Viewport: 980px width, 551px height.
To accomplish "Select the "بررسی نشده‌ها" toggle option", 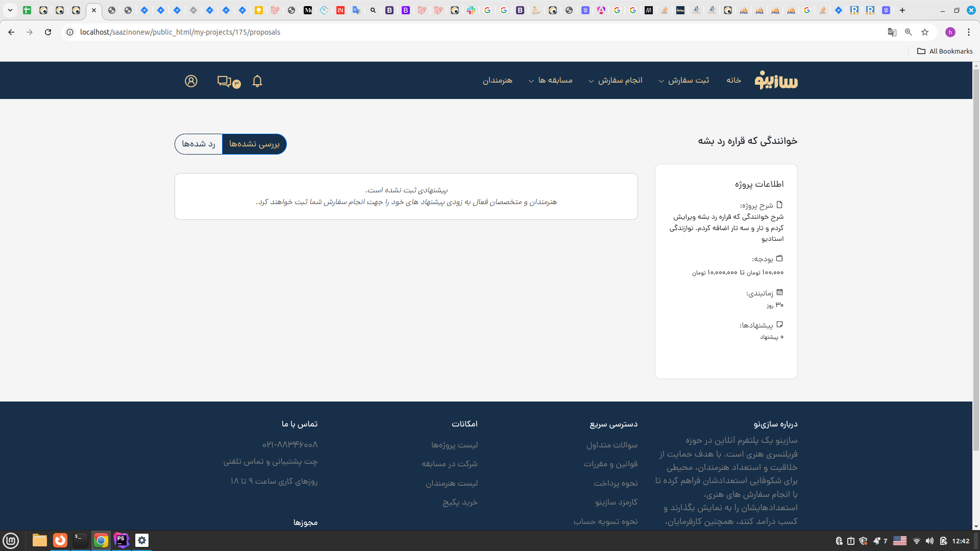I will [x=254, y=144].
